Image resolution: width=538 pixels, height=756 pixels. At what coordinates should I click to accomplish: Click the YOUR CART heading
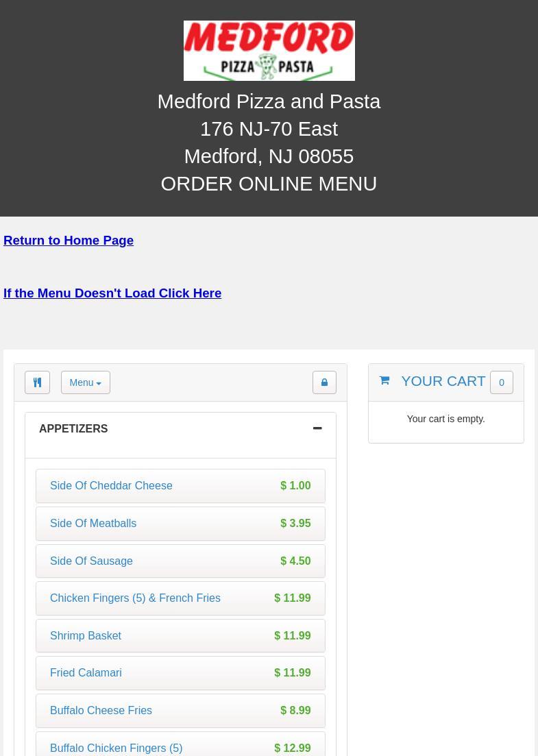(443, 381)
